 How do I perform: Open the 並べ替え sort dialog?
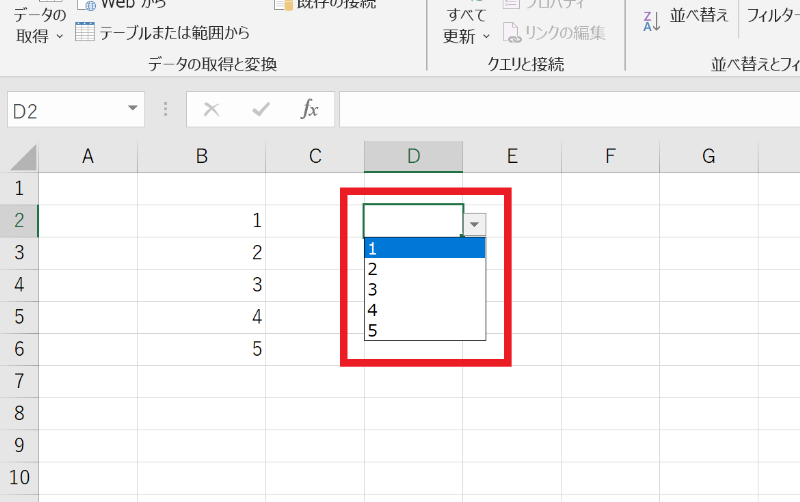698,15
